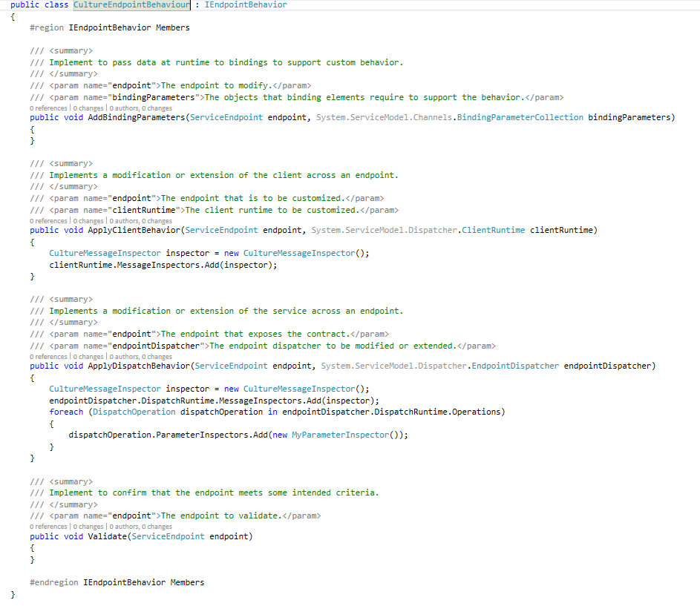Click param text 'The endpoint to validate.'

click(221, 516)
